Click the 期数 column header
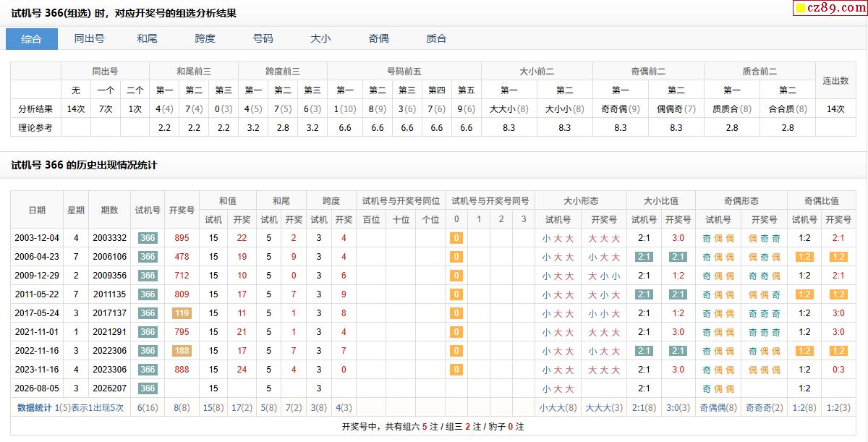This screenshot has width=868, height=442. (x=109, y=210)
